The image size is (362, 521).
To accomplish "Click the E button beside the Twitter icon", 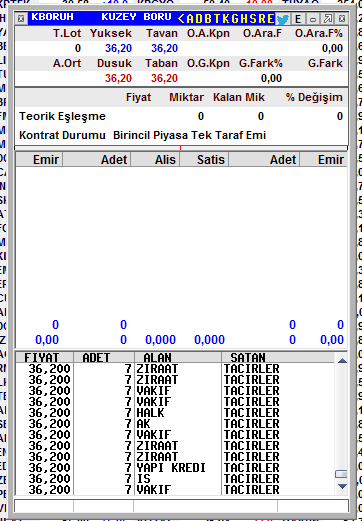I will (x=298, y=19).
